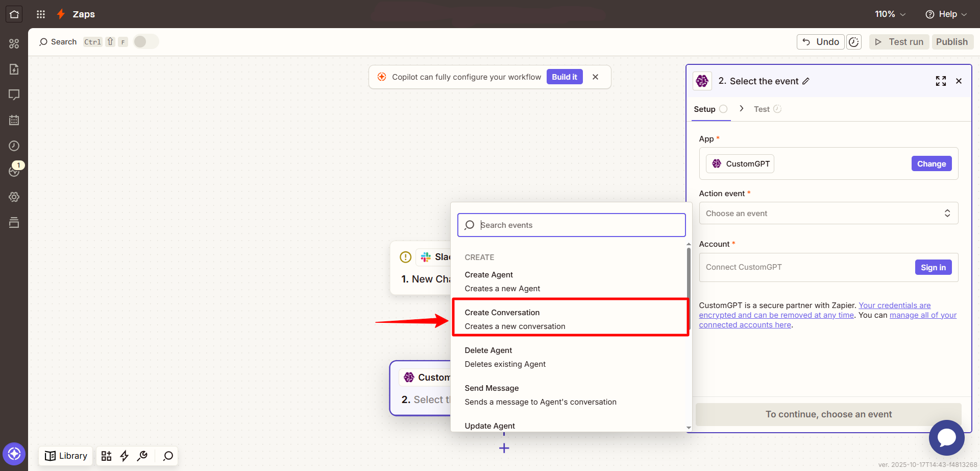Click the Publish button
The image size is (980, 471).
(952, 42)
